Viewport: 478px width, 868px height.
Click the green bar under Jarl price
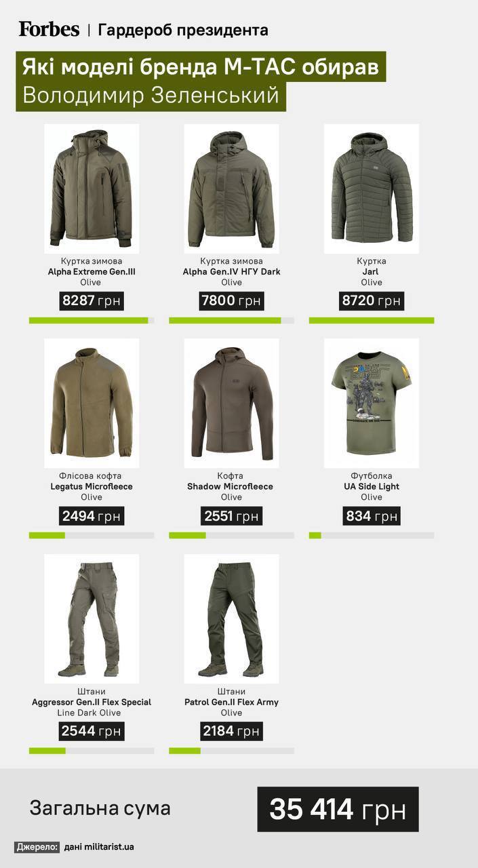[372, 320]
